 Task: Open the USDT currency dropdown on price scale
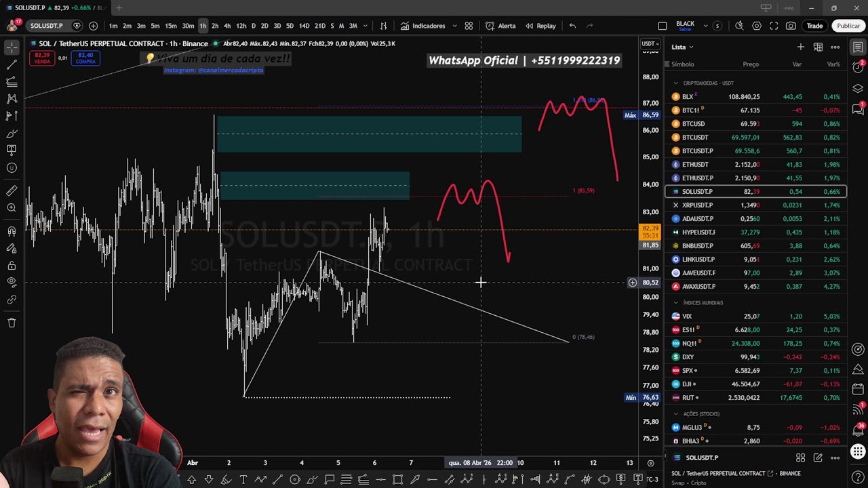click(x=650, y=44)
